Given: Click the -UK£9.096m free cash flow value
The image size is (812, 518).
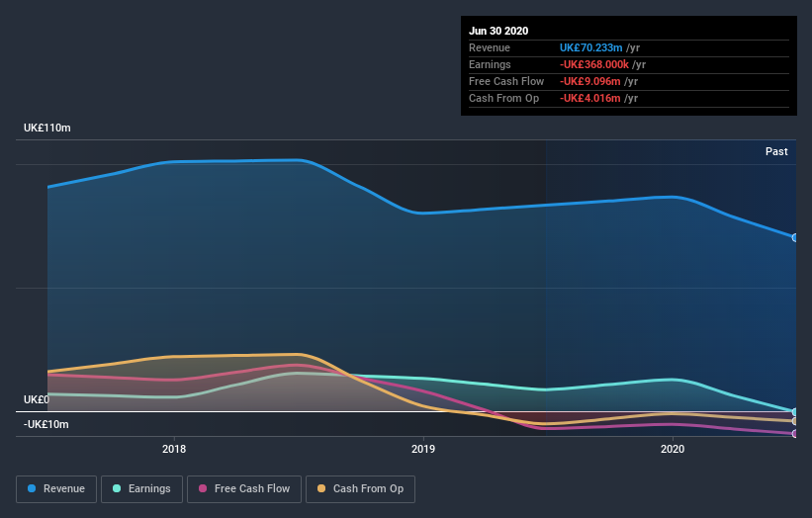Looking at the screenshot, I should (589, 81).
